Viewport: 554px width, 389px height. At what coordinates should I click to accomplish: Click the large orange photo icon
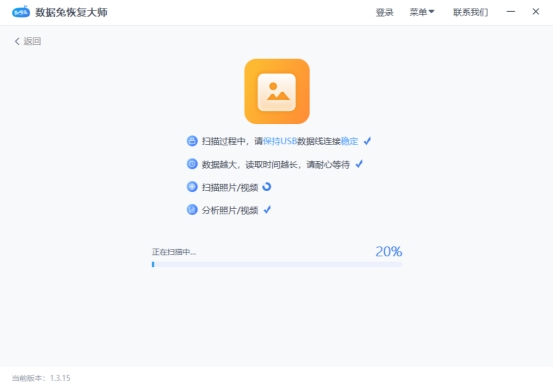[277, 91]
